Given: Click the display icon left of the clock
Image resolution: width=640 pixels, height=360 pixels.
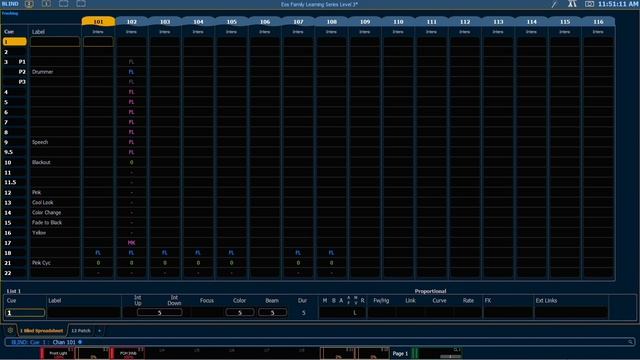Looking at the screenshot, I should coord(589,4).
